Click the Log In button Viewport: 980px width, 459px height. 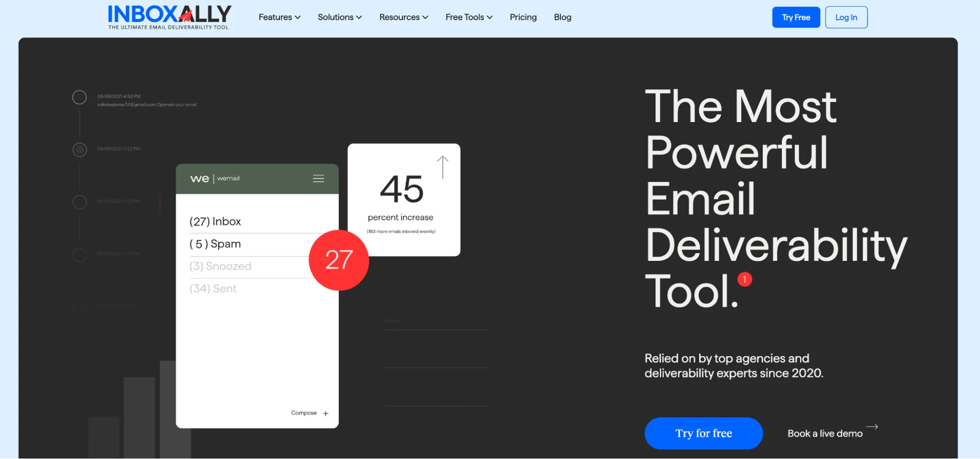pos(846,17)
